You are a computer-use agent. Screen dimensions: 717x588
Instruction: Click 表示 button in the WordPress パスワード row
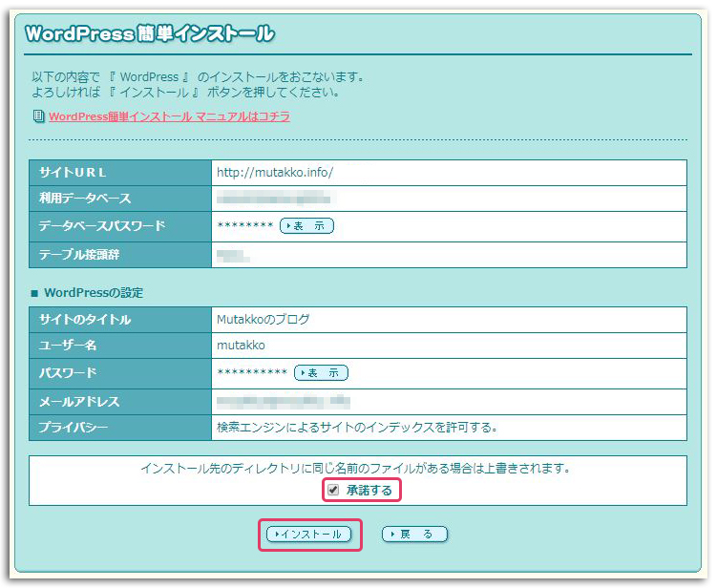tap(321, 372)
